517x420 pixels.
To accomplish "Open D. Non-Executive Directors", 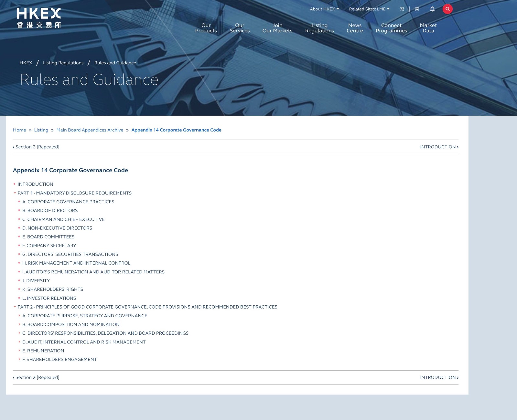I will pyautogui.click(x=57, y=228).
